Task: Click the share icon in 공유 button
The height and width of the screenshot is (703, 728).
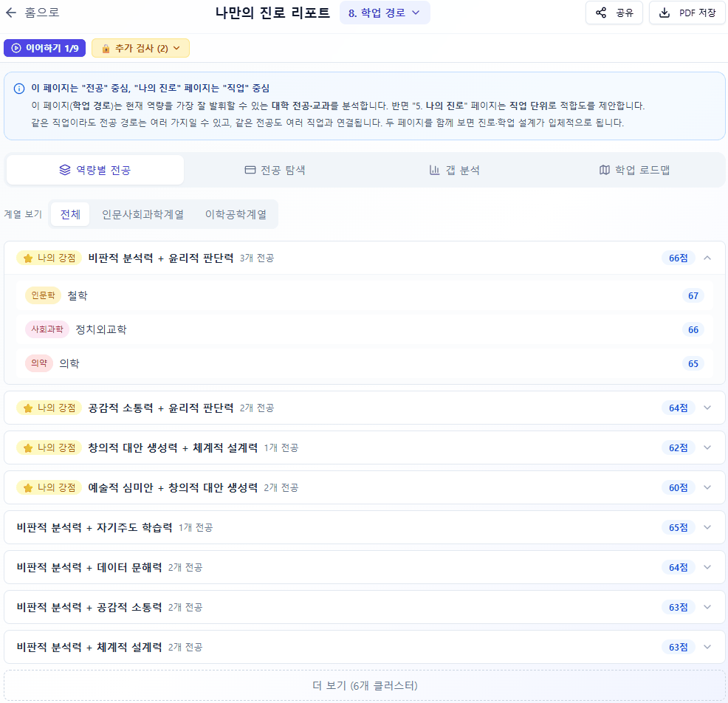Action: pos(601,13)
